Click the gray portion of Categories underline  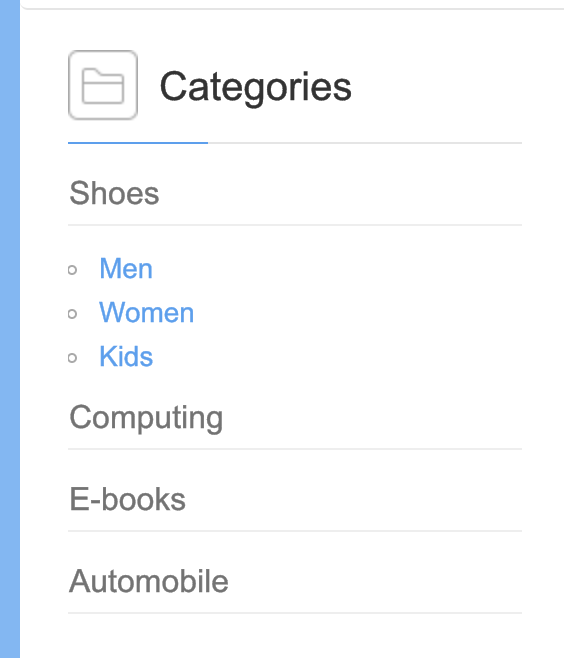(x=365, y=143)
